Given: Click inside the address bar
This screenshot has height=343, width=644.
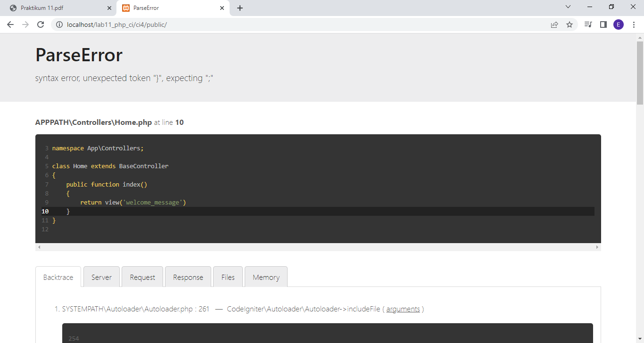Looking at the screenshot, I should click(x=189, y=24).
